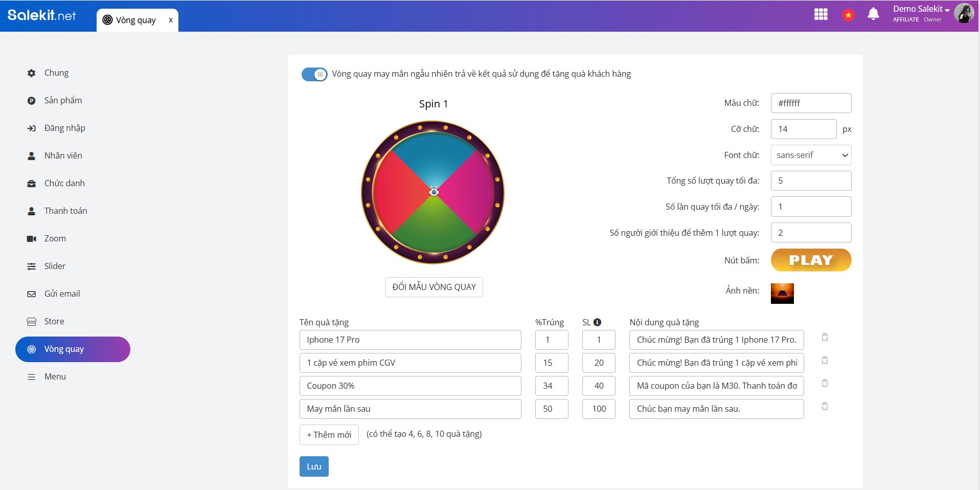The image size is (980, 490).
Task: Add a new gift with Thêm mới
Action: coord(329,435)
